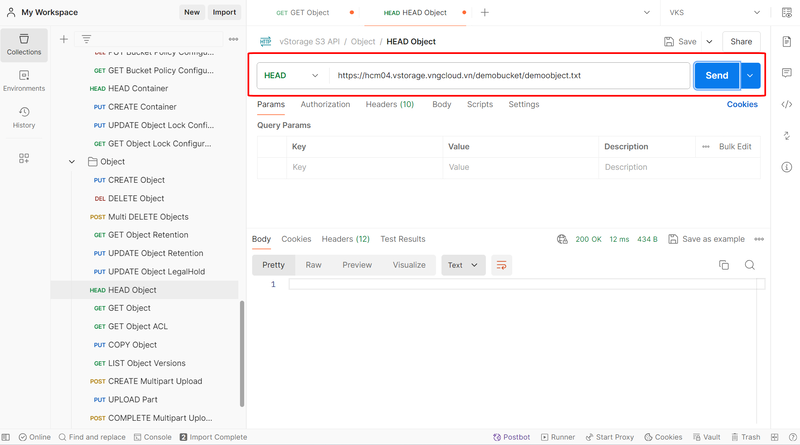Expand the Send button dropdown arrow

[x=751, y=76]
